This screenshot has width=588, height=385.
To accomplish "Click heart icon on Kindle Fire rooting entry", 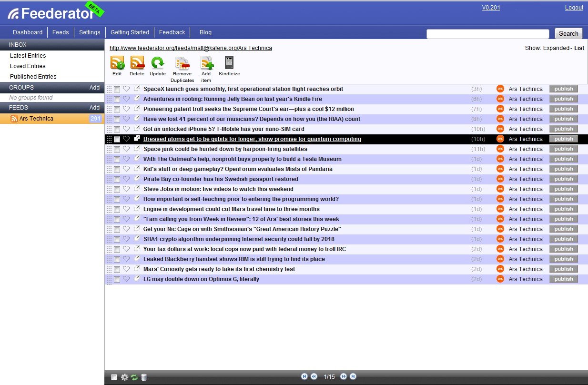I will [x=126, y=99].
